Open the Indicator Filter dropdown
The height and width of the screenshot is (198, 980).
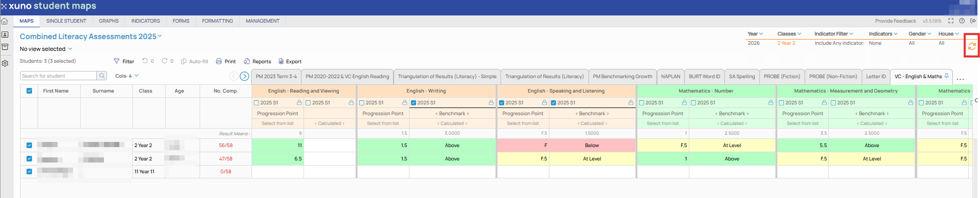pyautogui.click(x=834, y=34)
